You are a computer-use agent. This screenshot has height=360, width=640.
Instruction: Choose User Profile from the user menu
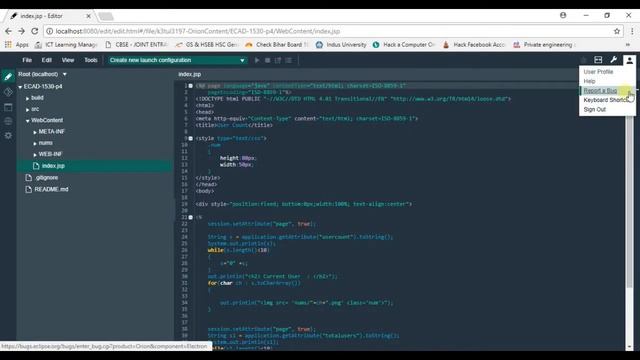pos(598,71)
